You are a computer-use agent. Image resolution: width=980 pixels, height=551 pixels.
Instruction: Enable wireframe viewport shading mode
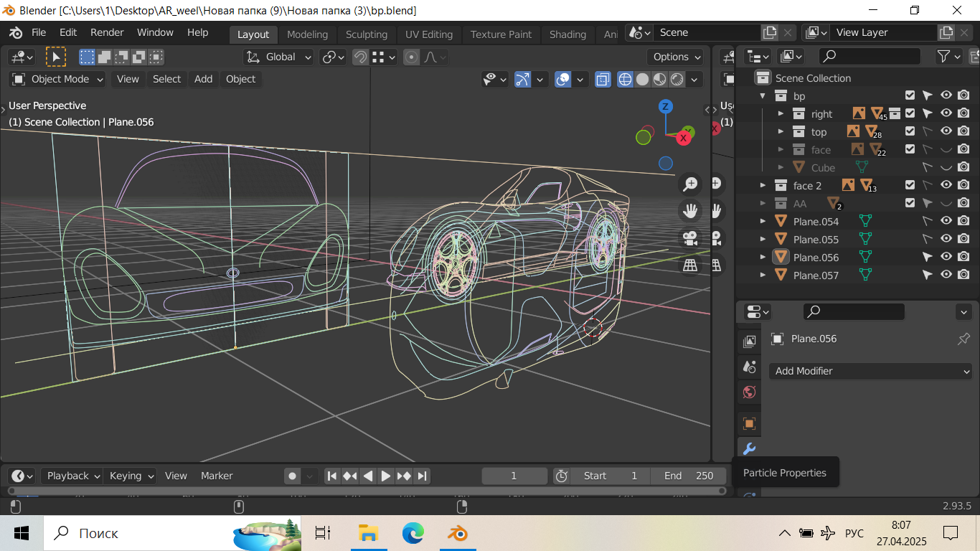625,79
